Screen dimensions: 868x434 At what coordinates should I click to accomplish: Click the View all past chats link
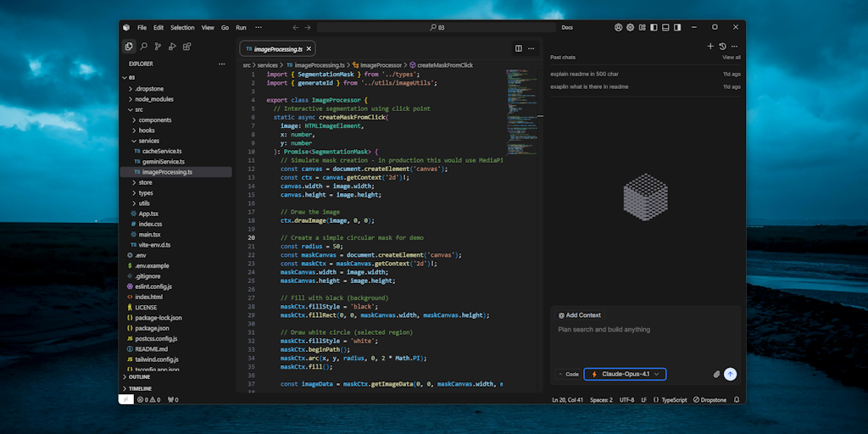click(x=731, y=58)
